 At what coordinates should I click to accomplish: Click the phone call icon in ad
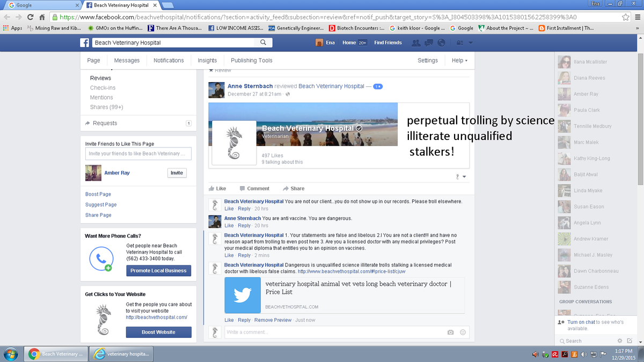[101, 258]
